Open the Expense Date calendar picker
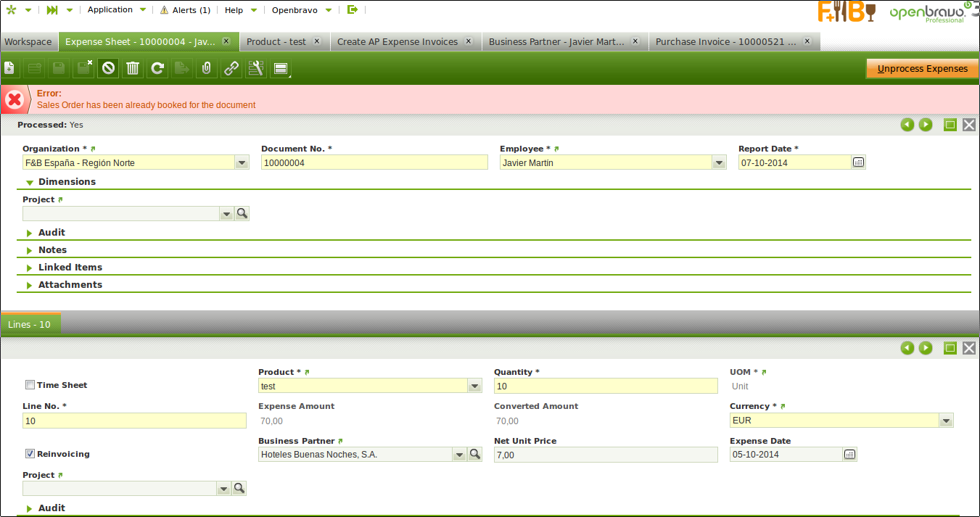 pos(850,455)
